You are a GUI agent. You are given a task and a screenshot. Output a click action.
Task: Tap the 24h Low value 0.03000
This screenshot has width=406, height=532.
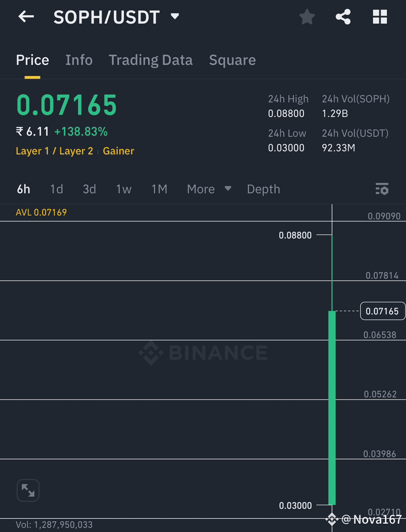coord(286,148)
